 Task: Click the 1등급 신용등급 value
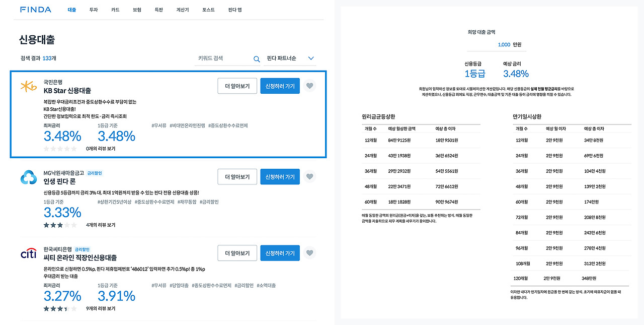474,74
